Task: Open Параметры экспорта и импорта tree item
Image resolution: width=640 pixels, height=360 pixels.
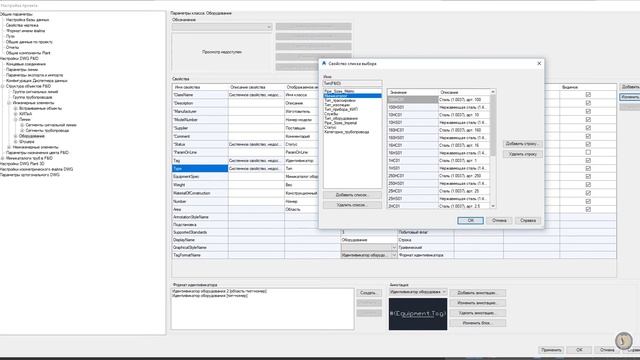Action: [34, 75]
